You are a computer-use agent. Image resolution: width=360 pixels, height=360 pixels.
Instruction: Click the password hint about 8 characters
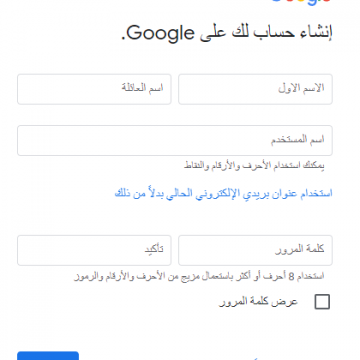pos(199,276)
